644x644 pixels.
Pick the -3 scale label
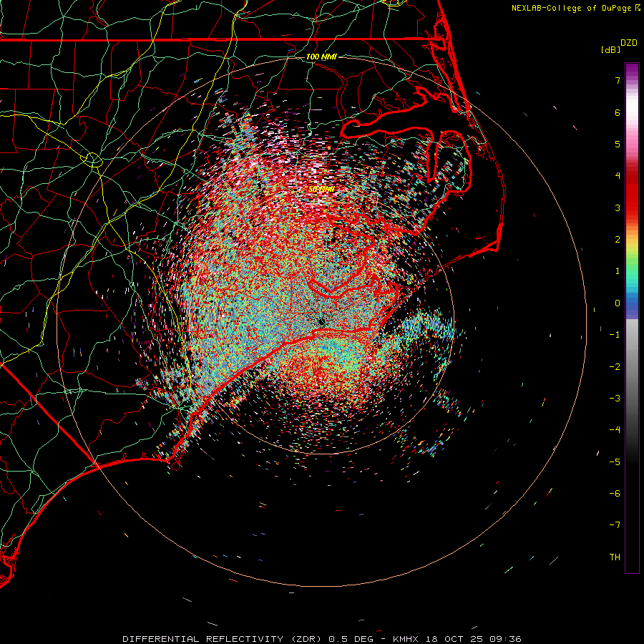click(x=615, y=399)
